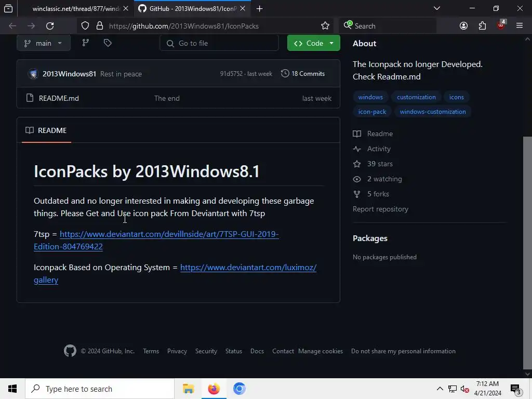Click the customization topic tag
Viewport: 532px width, 399px height.
point(416,97)
